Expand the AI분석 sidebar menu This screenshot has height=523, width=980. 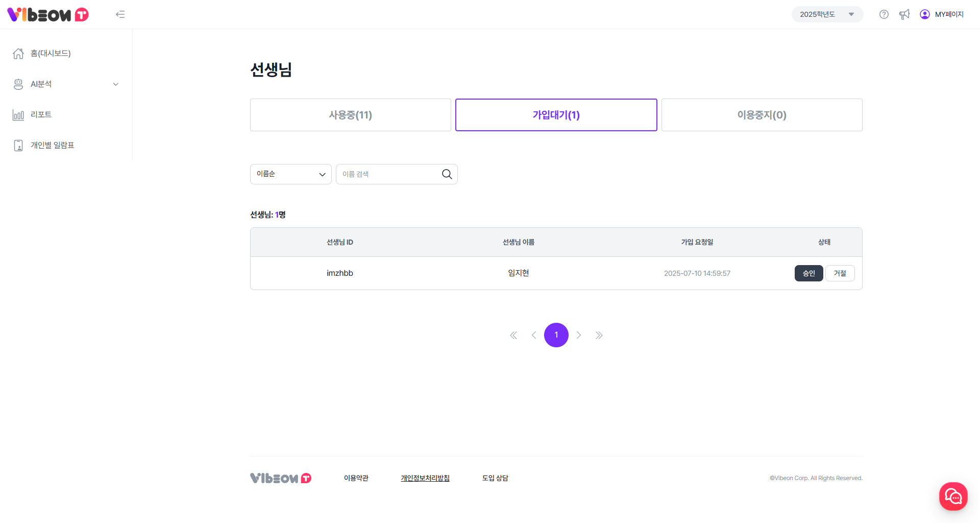click(x=66, y=84)
